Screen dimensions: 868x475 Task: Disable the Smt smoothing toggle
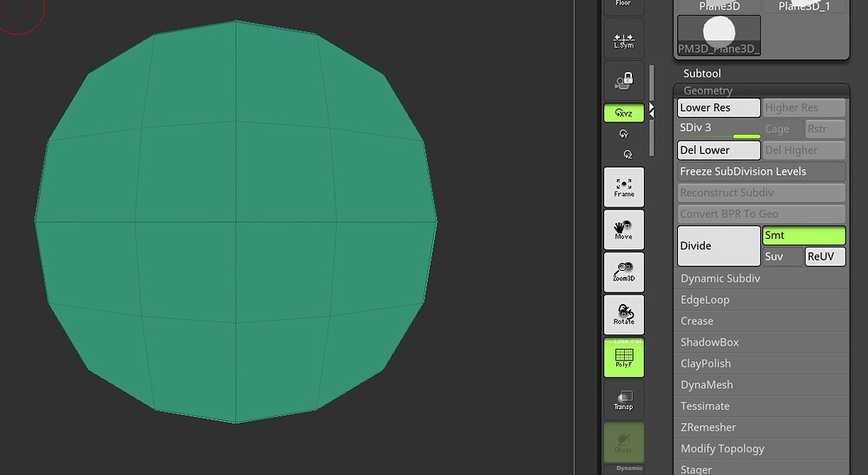[x=804, y=235]
